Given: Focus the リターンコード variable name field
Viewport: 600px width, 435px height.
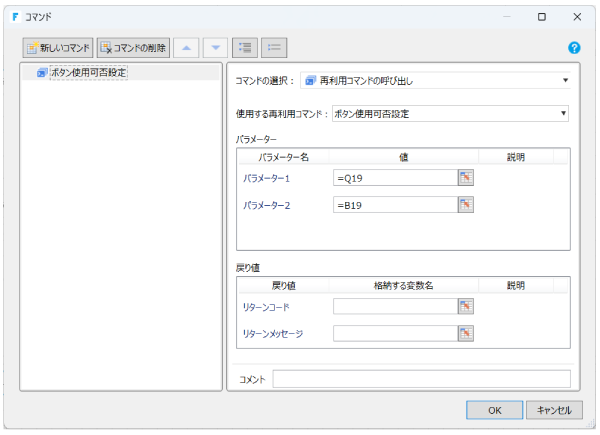Looking at the screenshot, I should (x=395, y=307).
